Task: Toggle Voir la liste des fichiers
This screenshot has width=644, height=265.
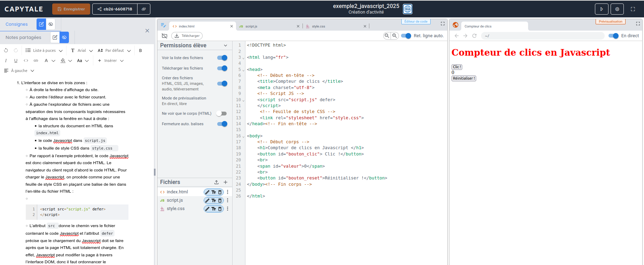Action: click(x=222, y=58)
